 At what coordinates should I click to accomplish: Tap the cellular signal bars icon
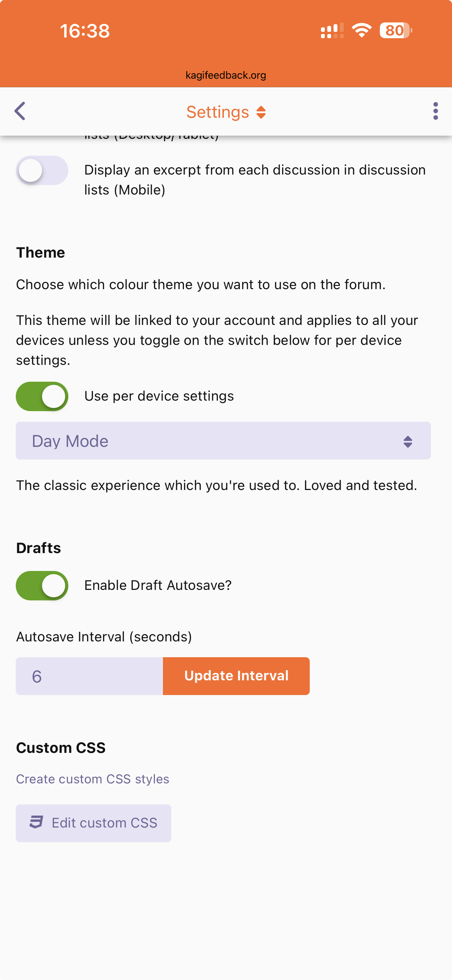tap(332, 31)
